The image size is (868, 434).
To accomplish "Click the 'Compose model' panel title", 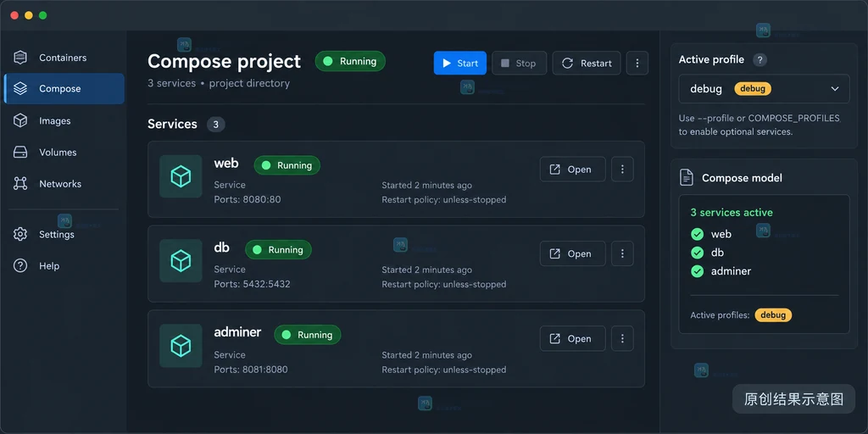I will (x=742, y=178).
